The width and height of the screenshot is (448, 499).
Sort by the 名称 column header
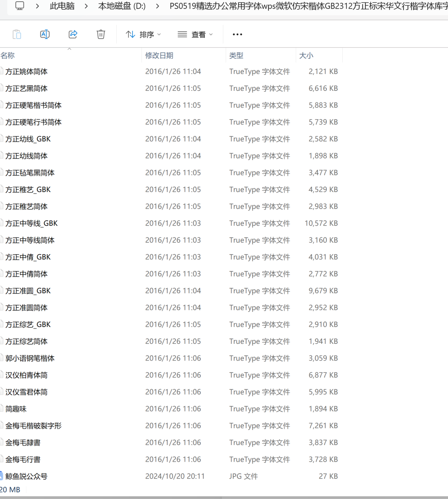coord(8,56)
